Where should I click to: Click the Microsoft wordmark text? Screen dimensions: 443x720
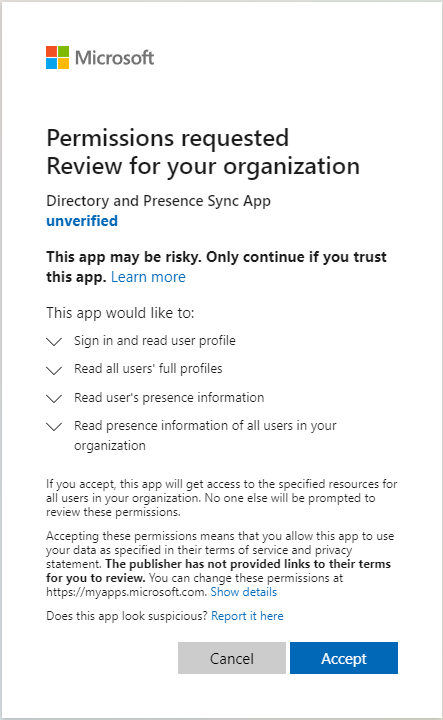coord(114,58)
